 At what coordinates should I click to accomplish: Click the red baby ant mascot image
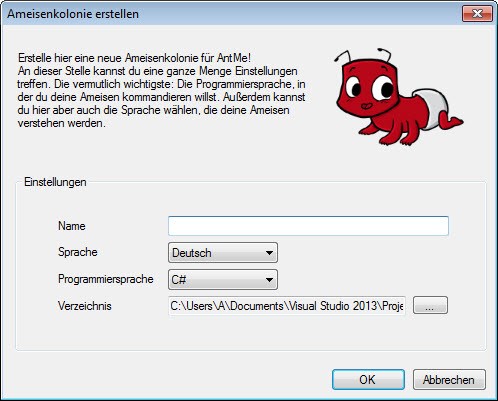click(399, 97)
